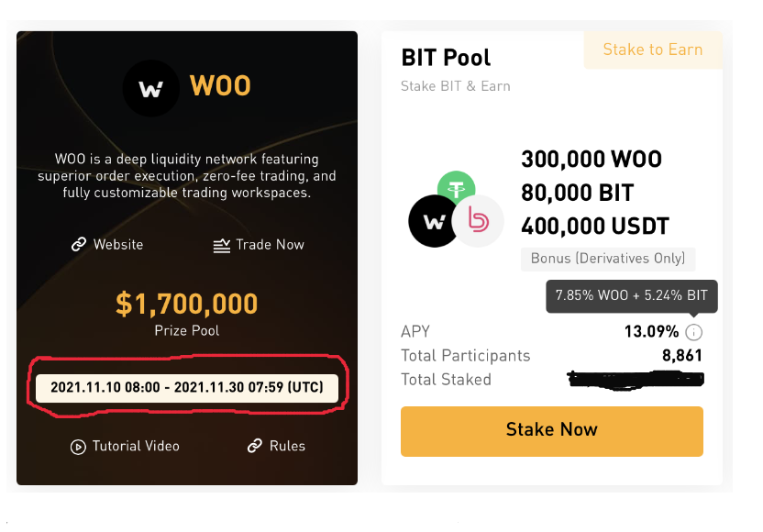Open the Trade Now link
The width and height of the screenshot is (763, 532).
coord(269,245)
